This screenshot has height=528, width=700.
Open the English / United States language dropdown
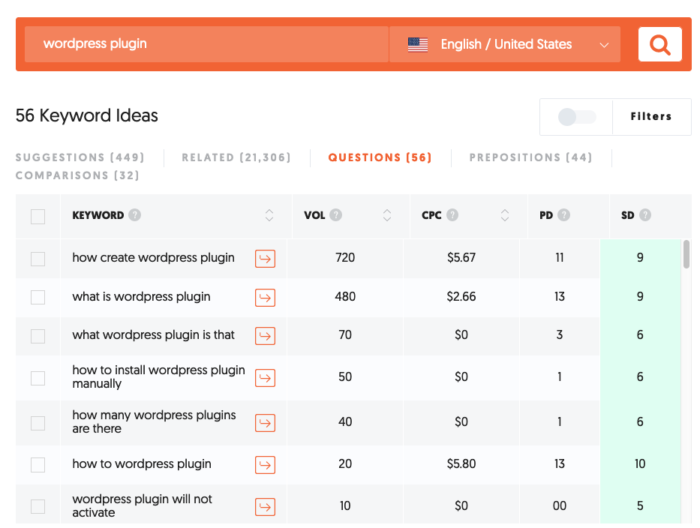click(505, 44)
